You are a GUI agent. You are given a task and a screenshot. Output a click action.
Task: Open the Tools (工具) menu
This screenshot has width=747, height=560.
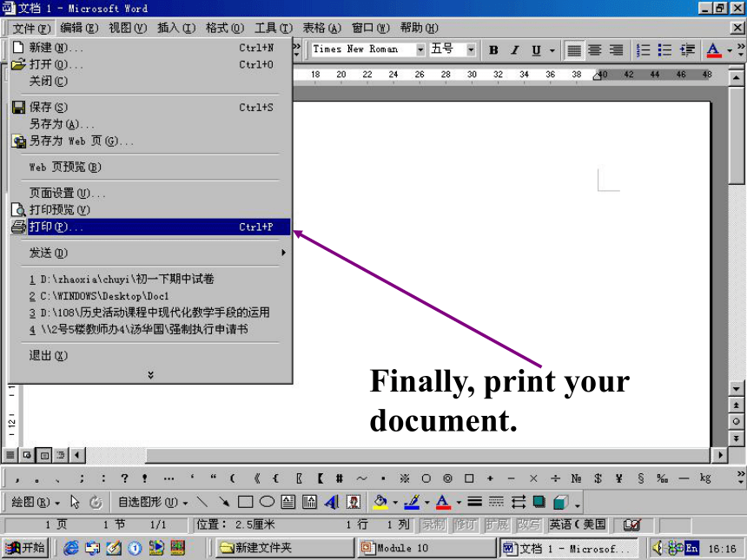click(274, 28)
